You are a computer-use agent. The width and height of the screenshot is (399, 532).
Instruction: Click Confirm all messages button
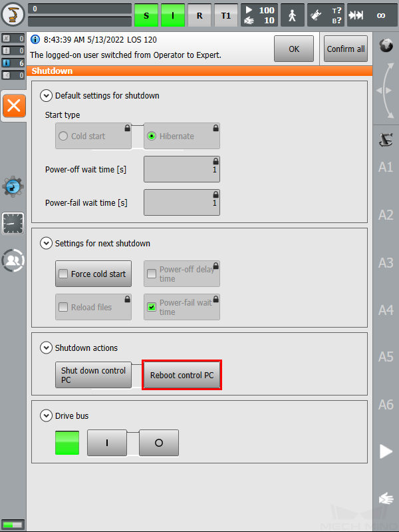pos(346,49)
